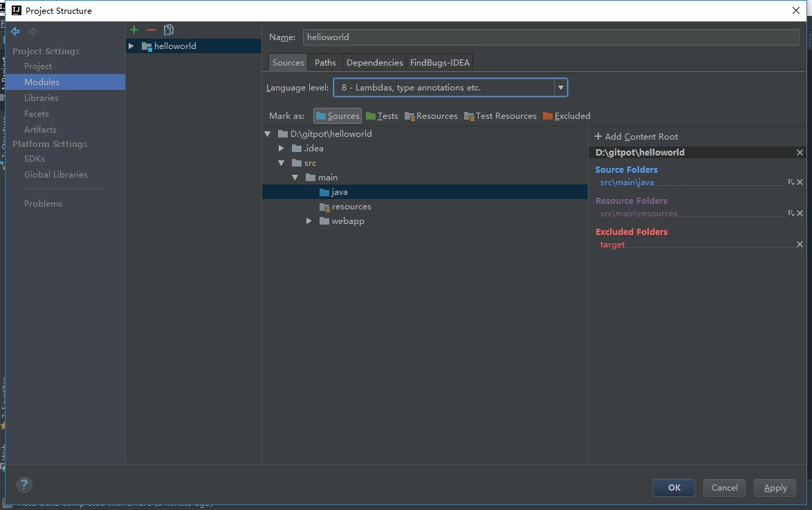Edit package prefix for src\main\java
The height and width of the screenshot is (510, 812).
(791, 182)
